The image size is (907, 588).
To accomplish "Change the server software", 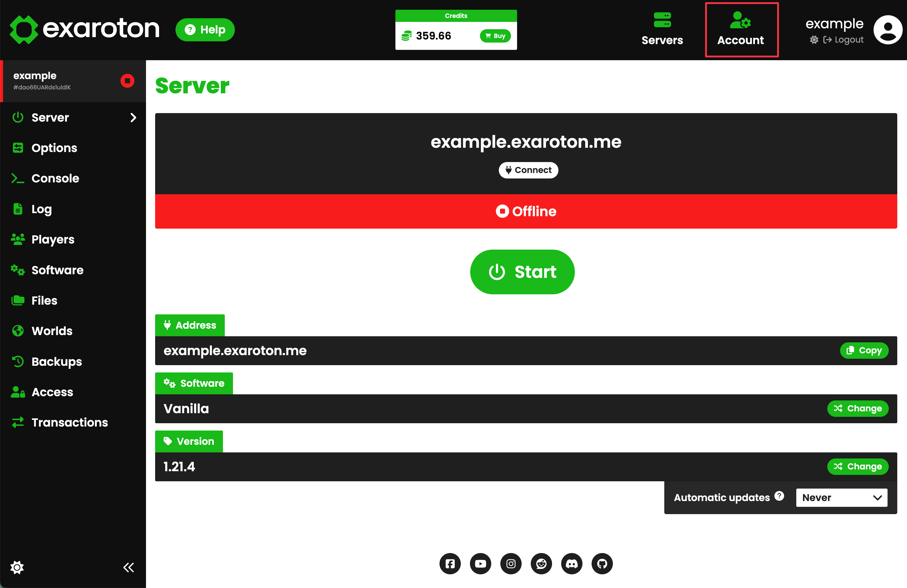I will (x=857, y=408).
